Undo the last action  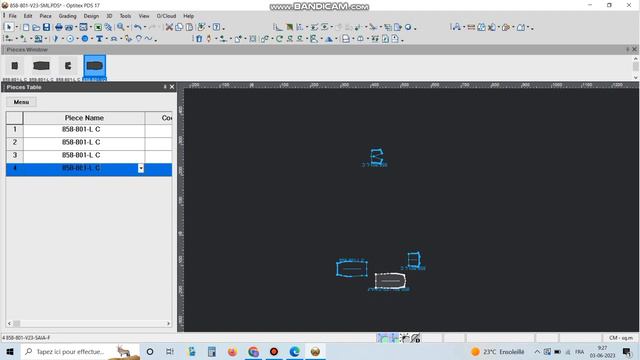point(138,27)
